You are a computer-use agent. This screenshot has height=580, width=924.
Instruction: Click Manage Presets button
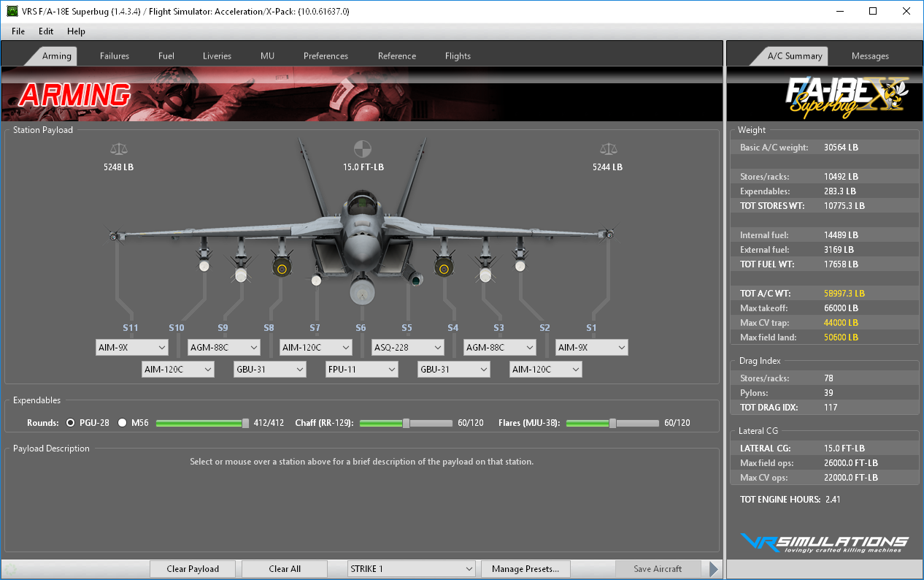(x=525, y=569)
